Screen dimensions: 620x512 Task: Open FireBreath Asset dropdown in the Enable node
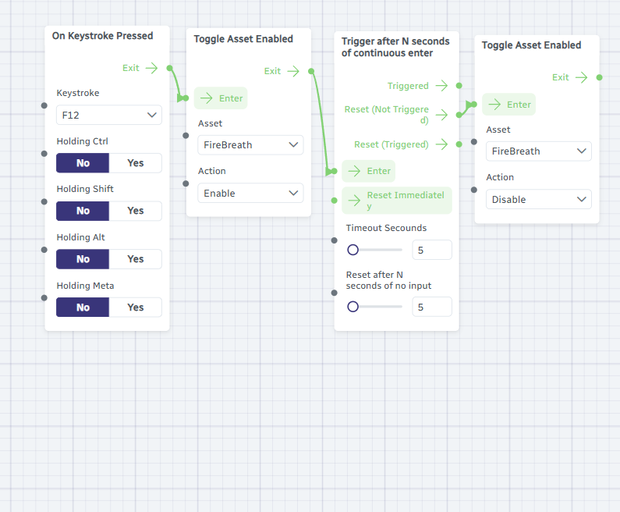(x=250, y=145)
